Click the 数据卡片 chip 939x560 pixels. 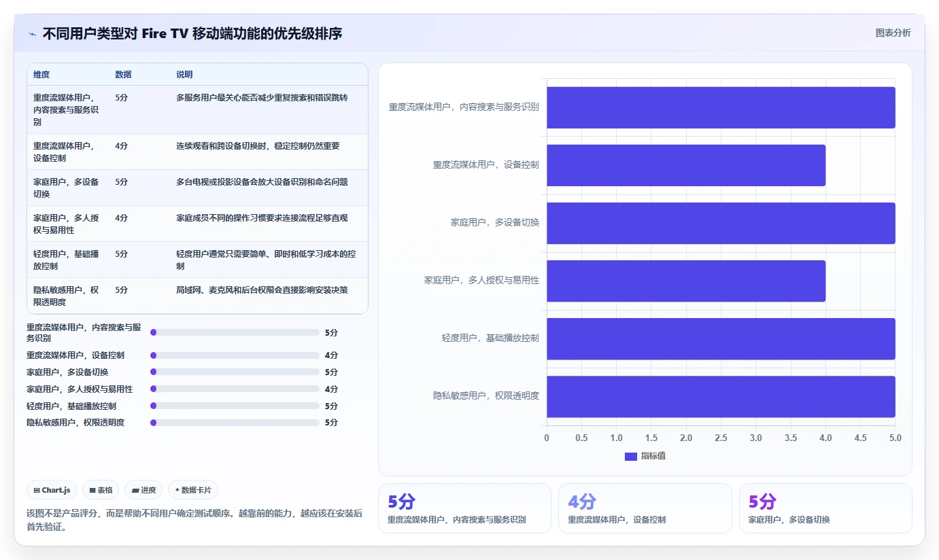tap(193, 490)
